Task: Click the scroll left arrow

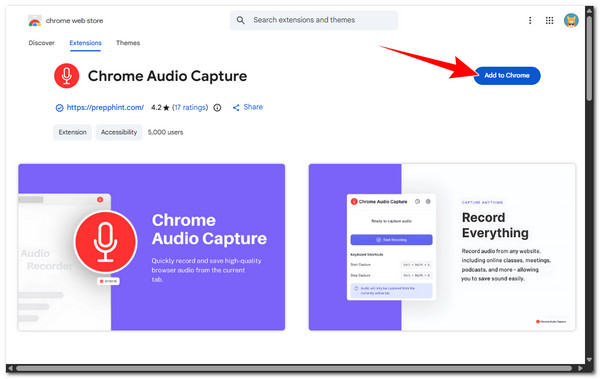Action: click(10, 368)
